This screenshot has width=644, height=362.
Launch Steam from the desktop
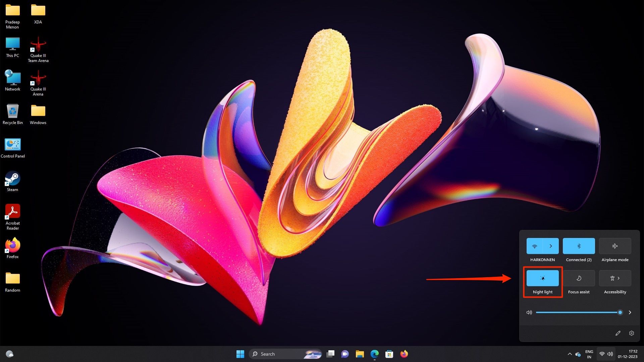(12, 178)
